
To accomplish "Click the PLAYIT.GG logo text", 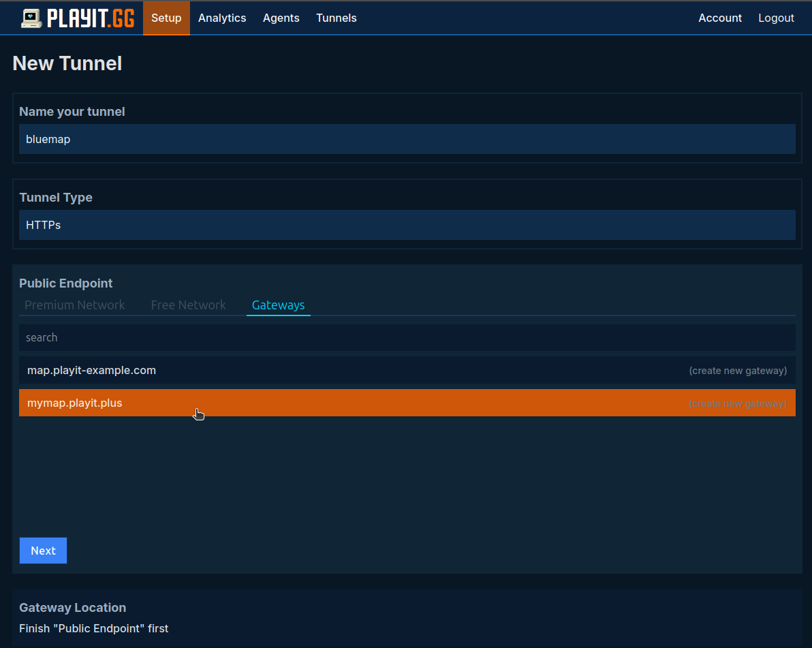I will coord(91,18).
